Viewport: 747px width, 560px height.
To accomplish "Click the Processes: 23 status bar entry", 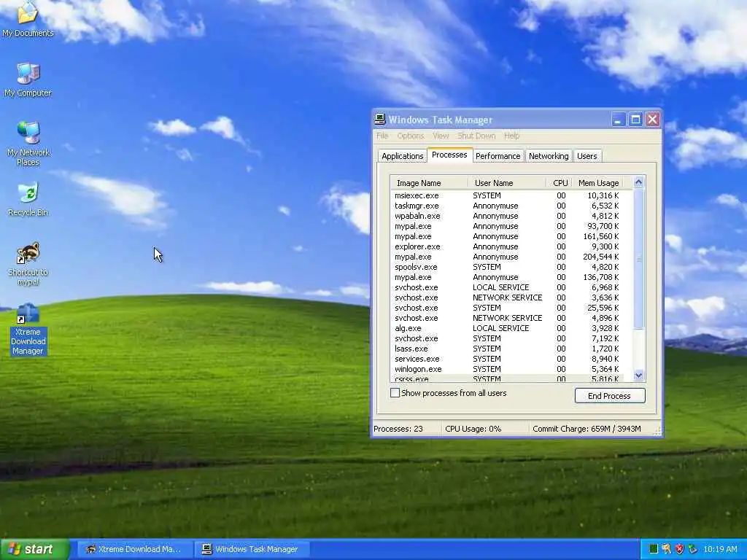I will pos(406,429).
